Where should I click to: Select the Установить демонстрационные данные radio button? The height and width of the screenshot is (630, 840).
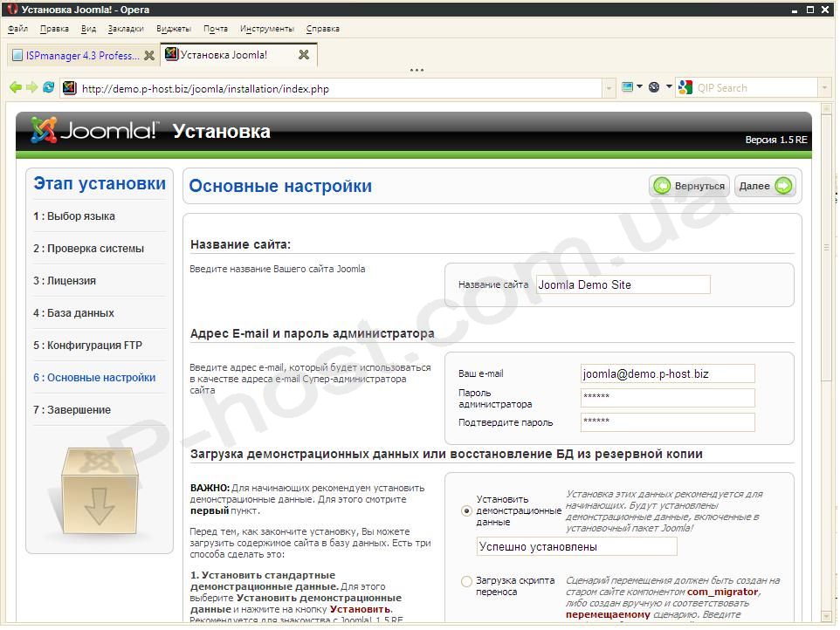pos(466,510)
